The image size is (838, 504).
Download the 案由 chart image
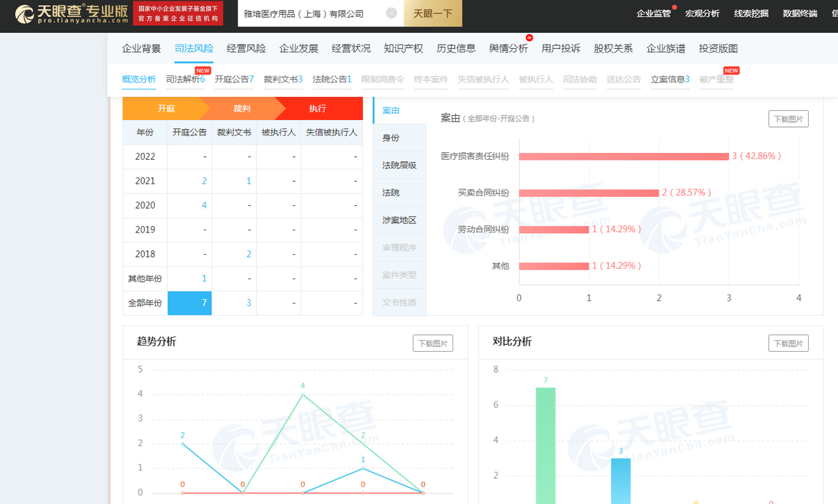(788, 119)
